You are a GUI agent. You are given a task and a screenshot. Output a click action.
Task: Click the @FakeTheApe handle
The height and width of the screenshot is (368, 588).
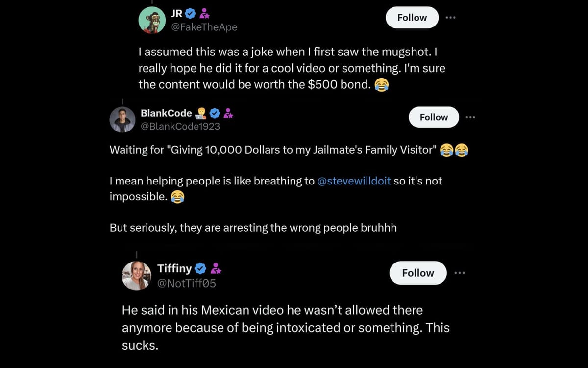(x=205, y=27)
